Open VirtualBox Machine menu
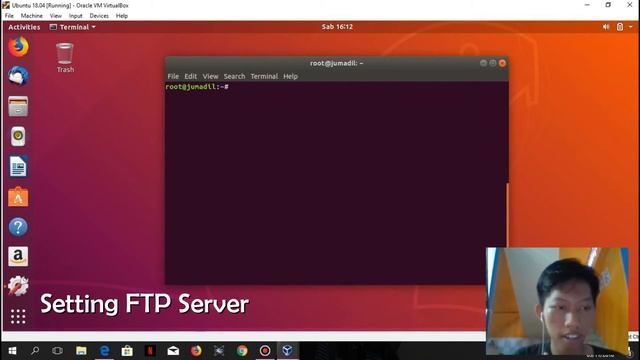 (x=31, y=16)
